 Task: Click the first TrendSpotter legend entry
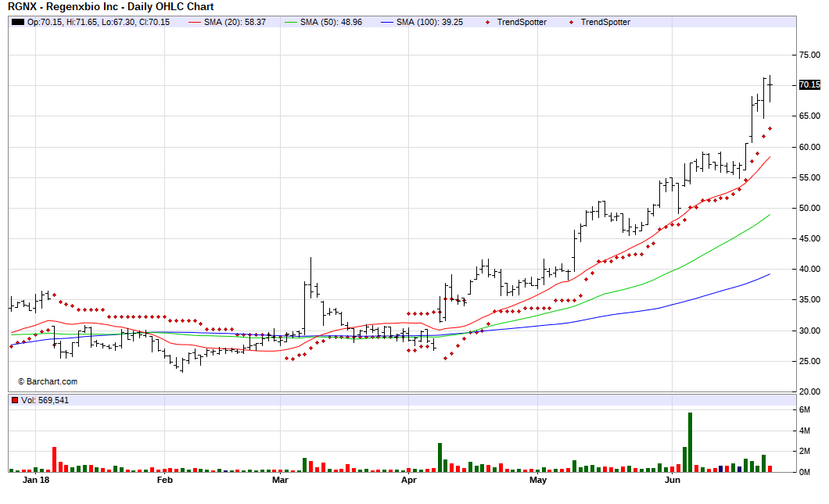tap(516, 22)
